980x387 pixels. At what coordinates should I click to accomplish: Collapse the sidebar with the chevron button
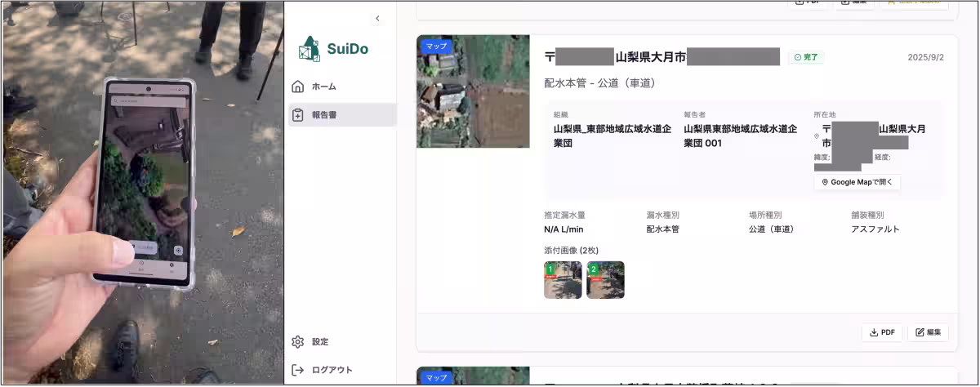click(377, 19)
